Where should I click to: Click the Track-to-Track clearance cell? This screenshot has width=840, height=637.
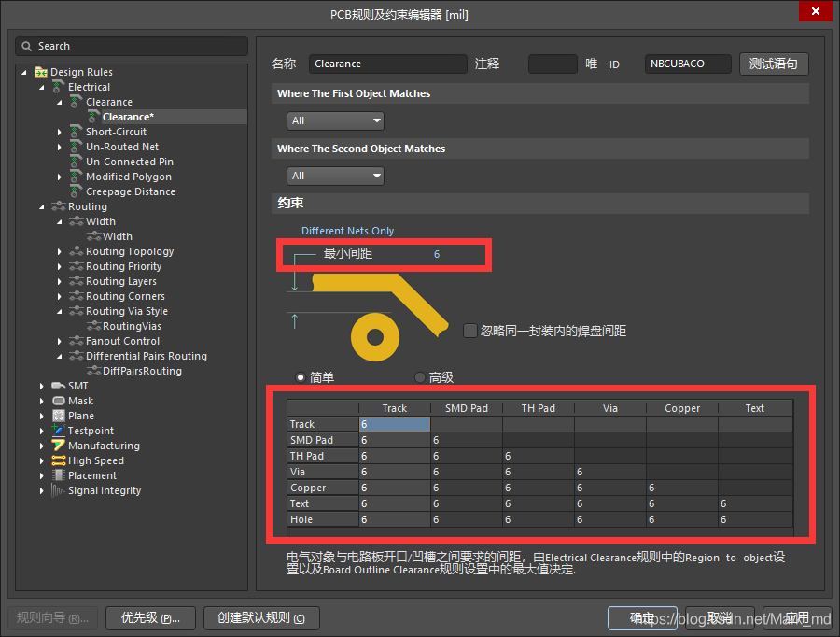tap(394, 424)
